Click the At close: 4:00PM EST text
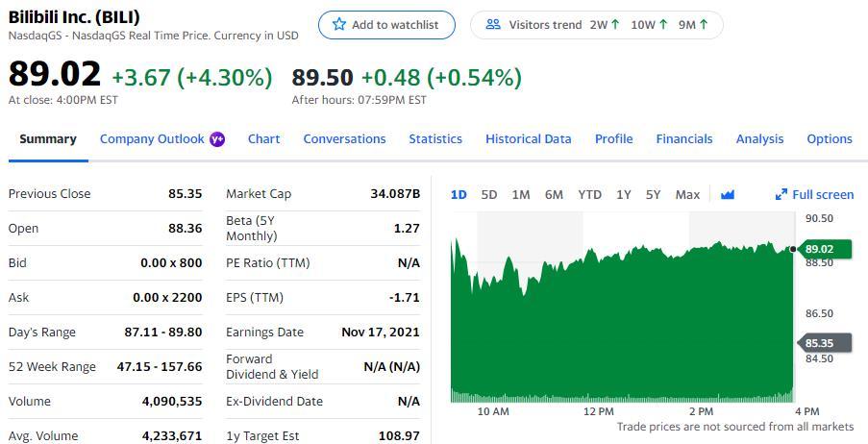 click(63, 100)
